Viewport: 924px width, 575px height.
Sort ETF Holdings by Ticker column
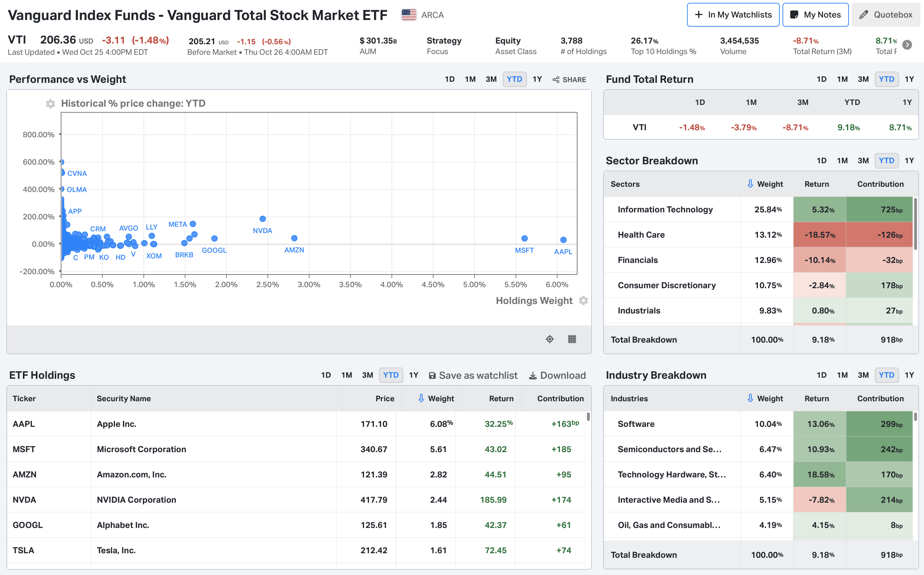tap(24, 398)
